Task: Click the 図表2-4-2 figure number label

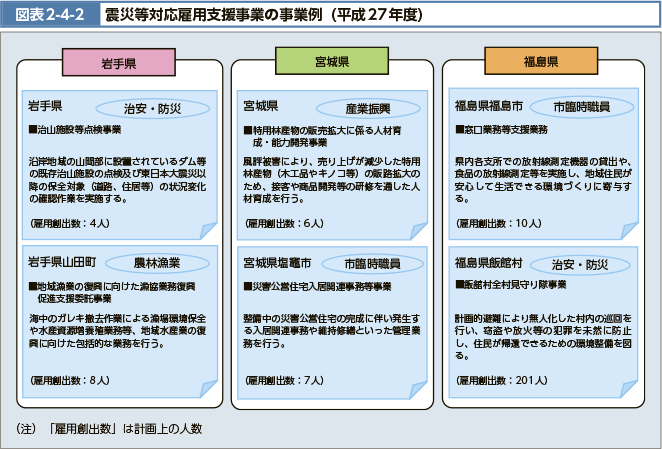Action: 47,15
